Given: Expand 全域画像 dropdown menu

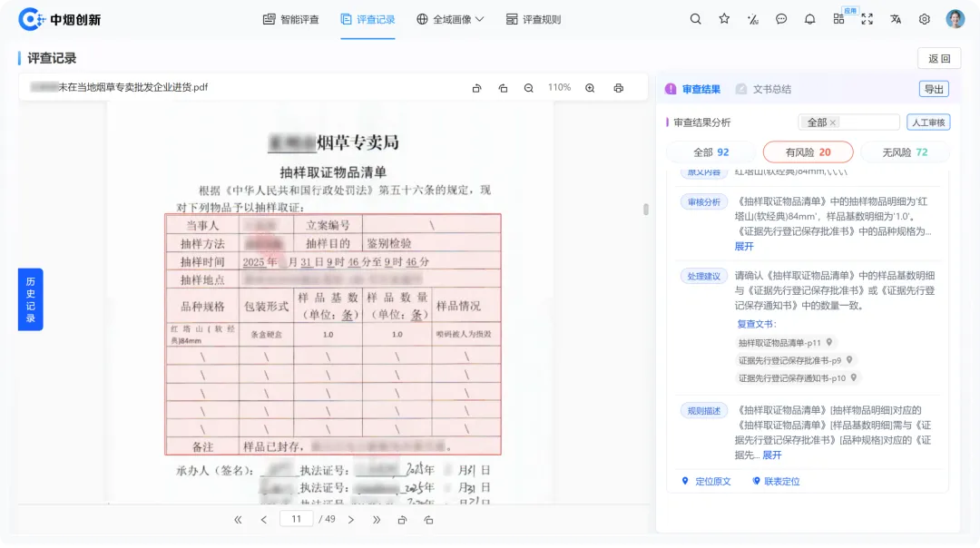Looking at the screenshot, I should 450,19.
